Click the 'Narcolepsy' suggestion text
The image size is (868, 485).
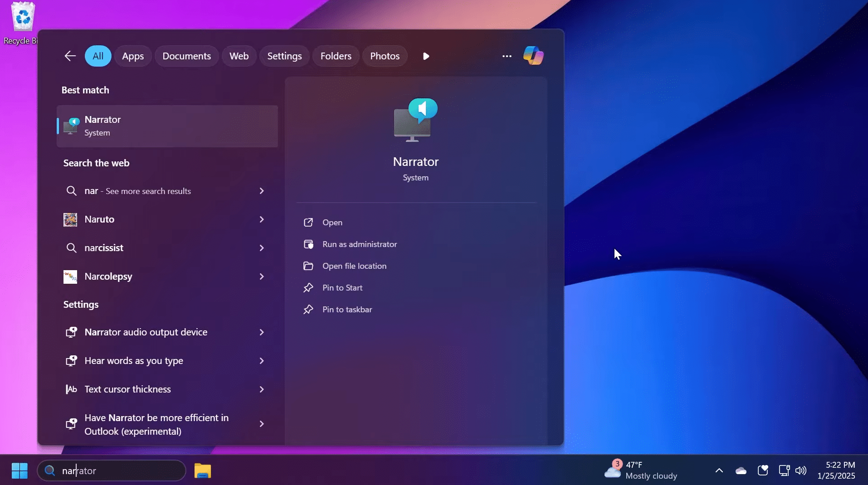point(108,276)
